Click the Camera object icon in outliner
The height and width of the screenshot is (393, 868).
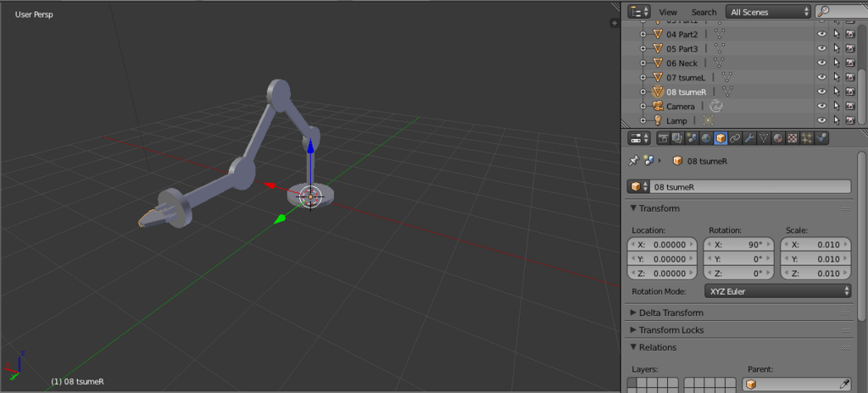coord(658,106)
